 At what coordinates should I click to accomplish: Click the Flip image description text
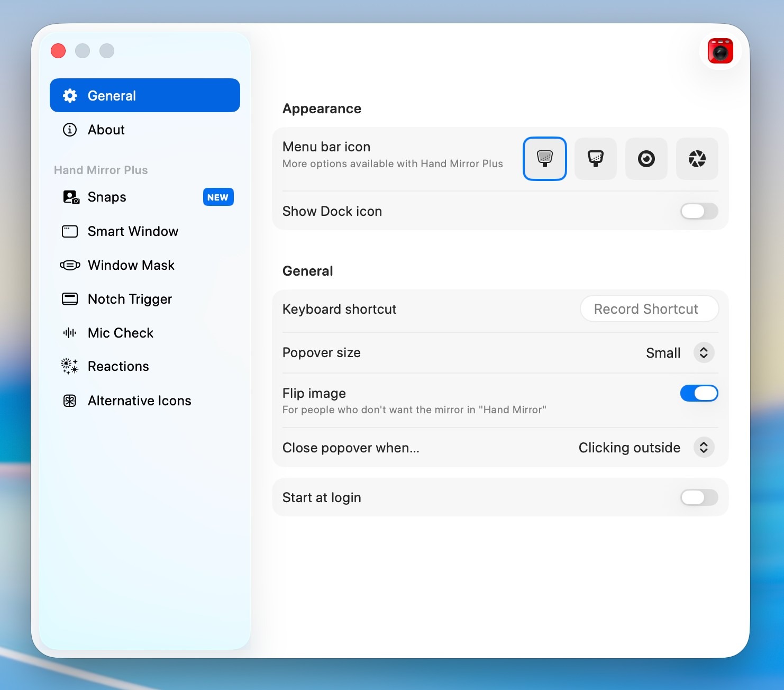(414, 410)
